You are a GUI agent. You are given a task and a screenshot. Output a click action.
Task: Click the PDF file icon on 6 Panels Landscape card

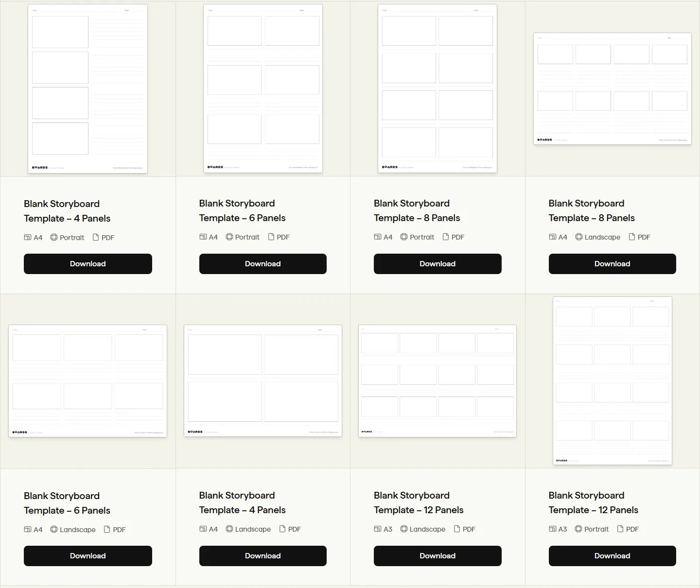(107, 529)
